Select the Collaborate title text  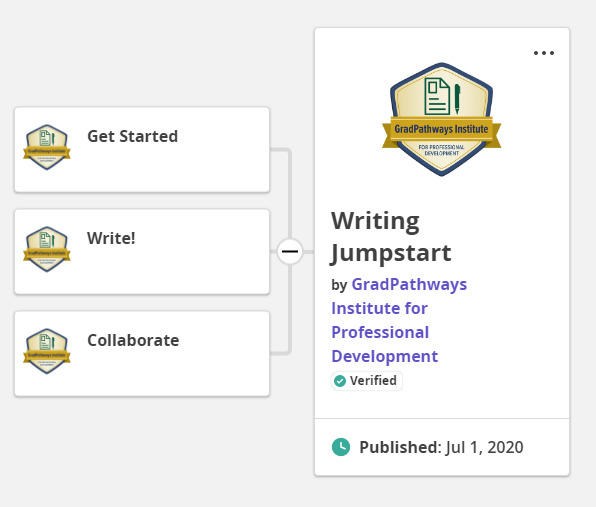click(x=133, y=340)
